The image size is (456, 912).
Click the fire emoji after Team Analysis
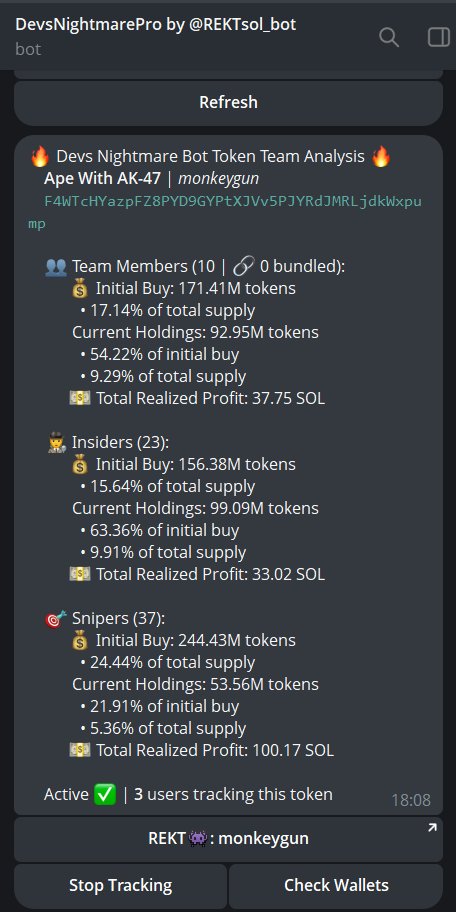click(381, 156)
